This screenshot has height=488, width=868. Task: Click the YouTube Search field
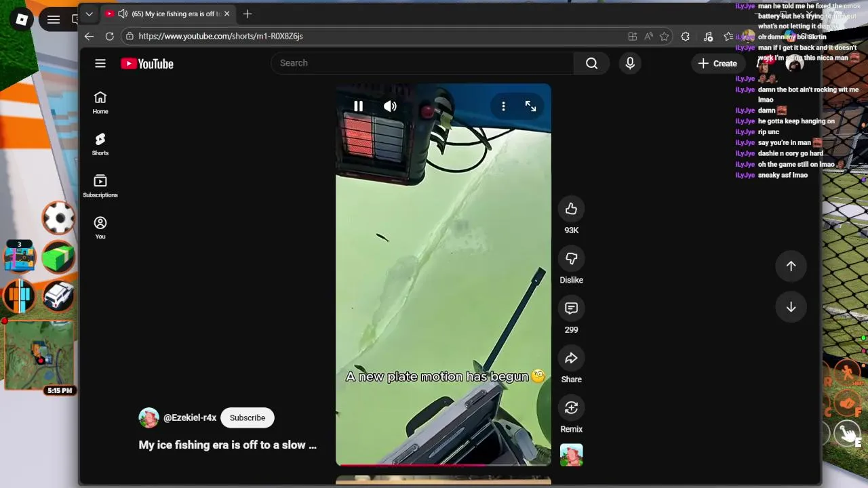coord(422,63)
